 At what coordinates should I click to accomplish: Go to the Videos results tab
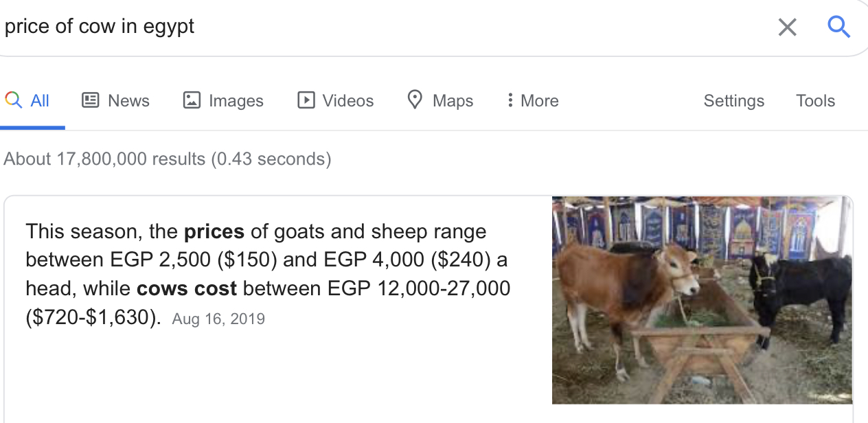tap(348, 101)
